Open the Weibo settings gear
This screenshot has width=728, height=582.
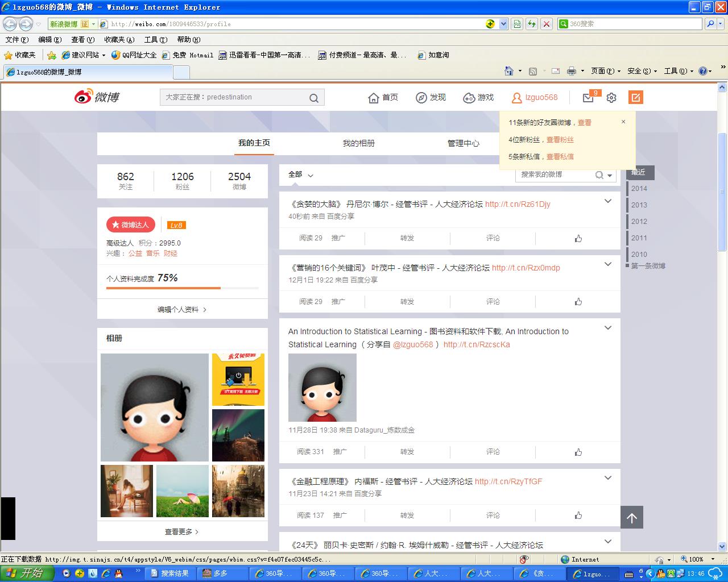[x=611, y=98]
